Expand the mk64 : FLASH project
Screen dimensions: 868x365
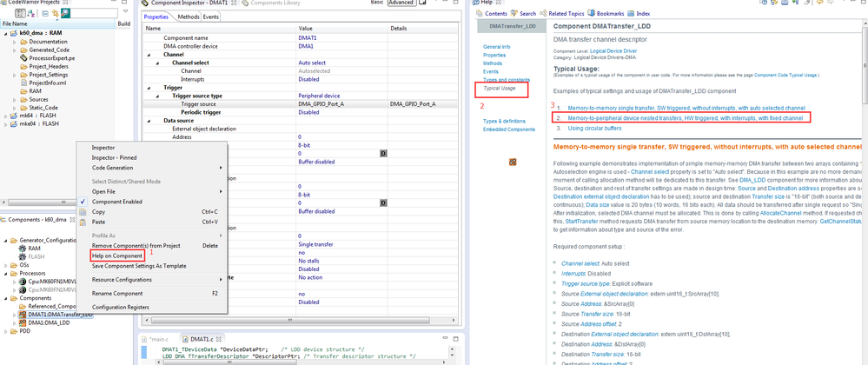pos(6,116)
